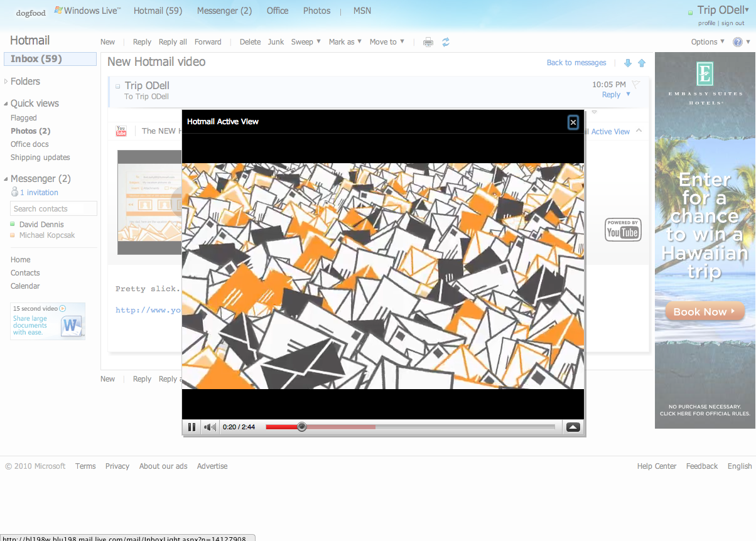Expand the Folders section

click(6, 82)
